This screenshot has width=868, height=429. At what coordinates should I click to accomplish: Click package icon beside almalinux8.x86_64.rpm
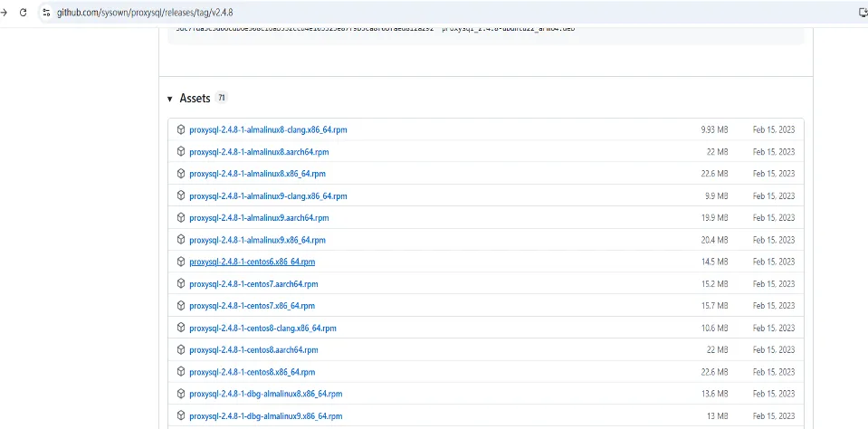180,174
